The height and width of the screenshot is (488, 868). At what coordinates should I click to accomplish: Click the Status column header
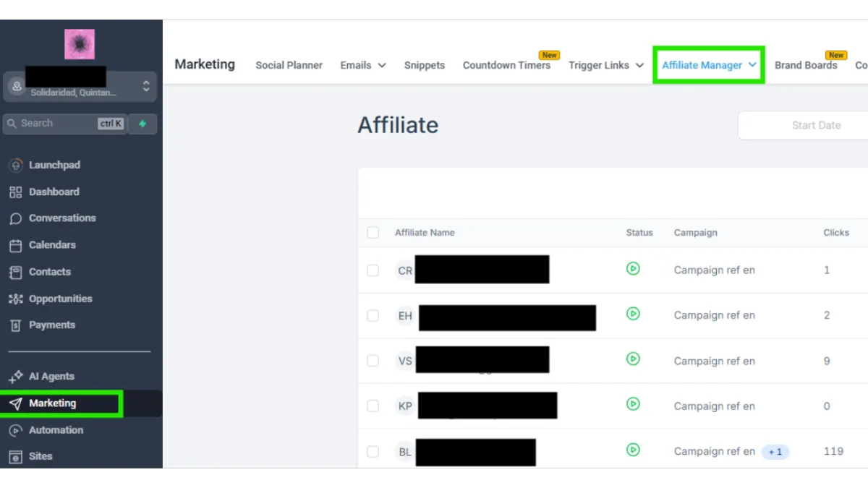tap(639, 233)
